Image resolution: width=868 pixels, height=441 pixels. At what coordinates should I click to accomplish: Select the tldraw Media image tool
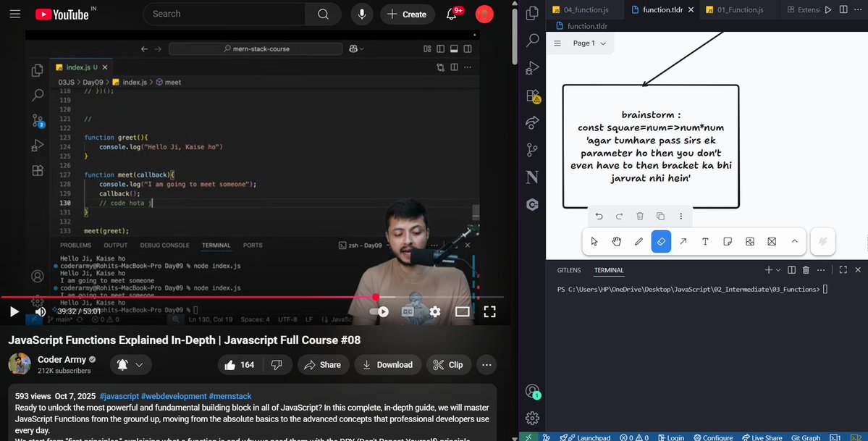pyautogui.click(x=750, y=242)
